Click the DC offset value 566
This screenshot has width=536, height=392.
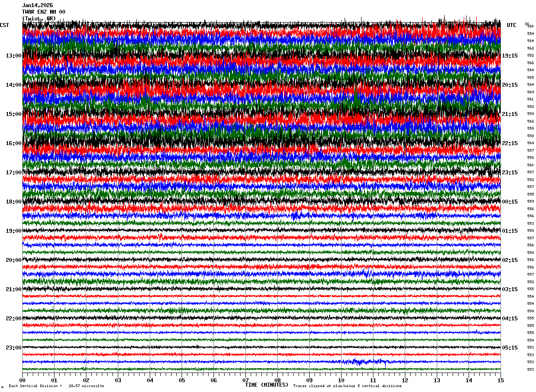(x=530, y=63)
